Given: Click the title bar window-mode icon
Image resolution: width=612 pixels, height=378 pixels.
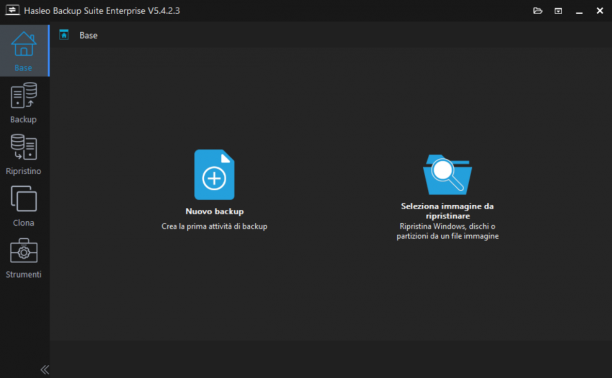Looking at the screenshot, I should click(x=558, y=11).
